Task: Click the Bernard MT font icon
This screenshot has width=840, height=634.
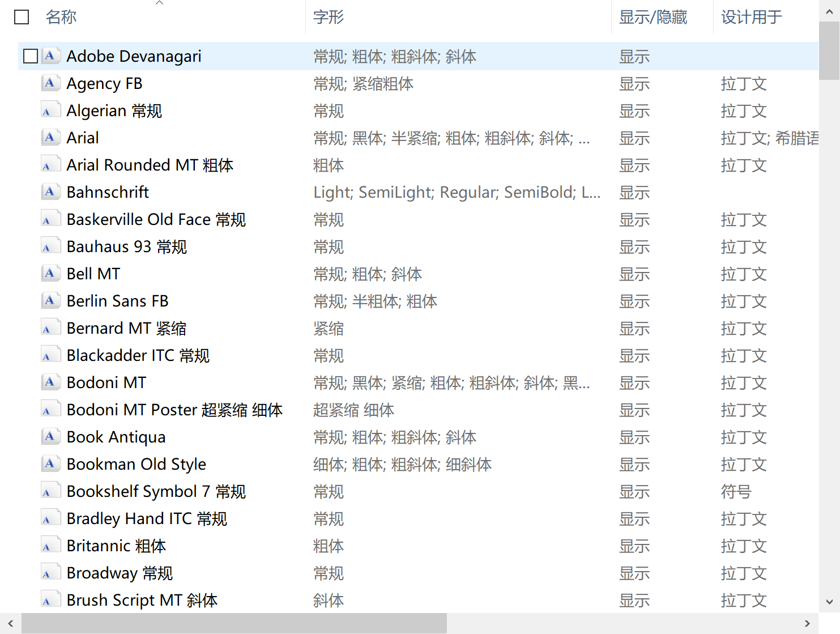Action: 51,328
